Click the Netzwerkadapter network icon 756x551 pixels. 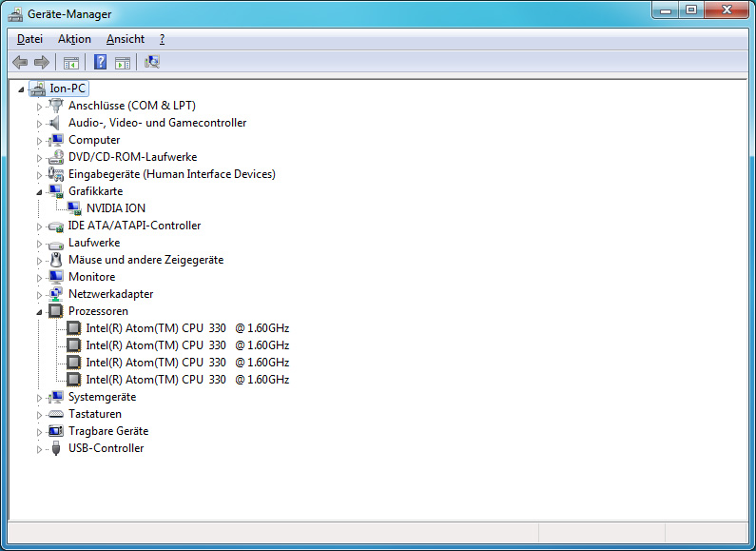pos(56,294)
